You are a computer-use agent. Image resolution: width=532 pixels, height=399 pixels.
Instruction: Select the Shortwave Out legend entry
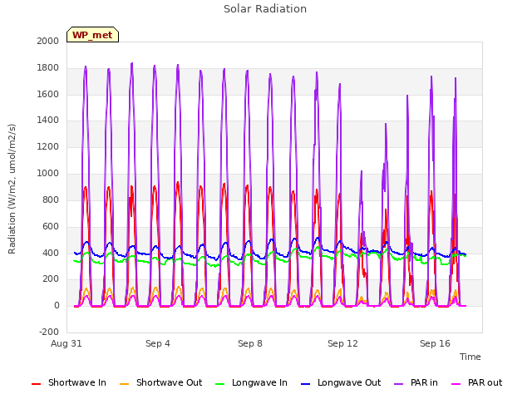coord(161,382)
